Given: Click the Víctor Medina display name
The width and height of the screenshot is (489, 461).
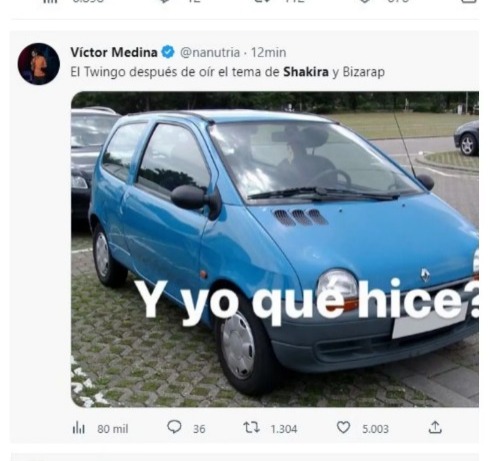Looking at the screenshot, I should point(114,52).
